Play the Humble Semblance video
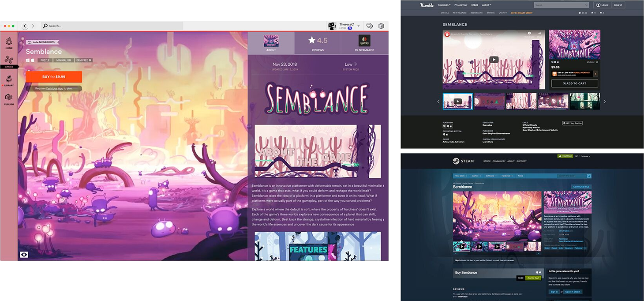Screen dimensions: 644x301 coord(494,60)
